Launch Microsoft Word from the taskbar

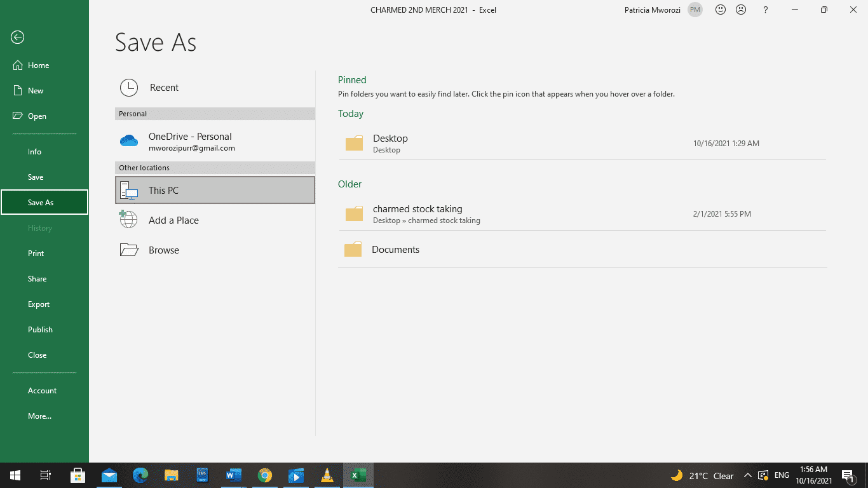(x=234, y=475)
